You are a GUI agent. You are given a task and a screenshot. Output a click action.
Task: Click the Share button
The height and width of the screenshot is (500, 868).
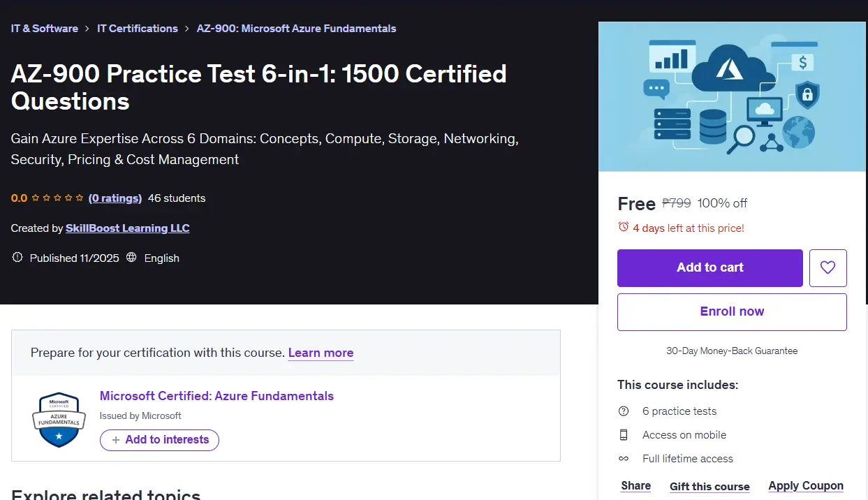636,486
